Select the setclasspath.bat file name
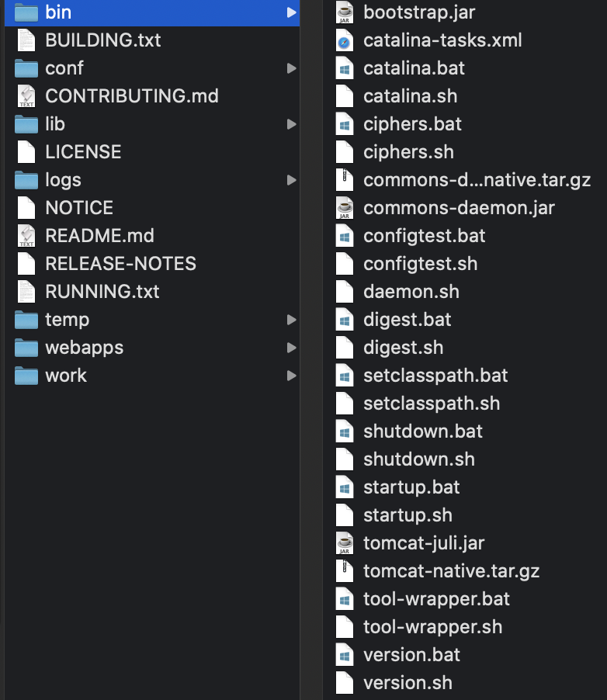This screenshot has width=607, height=700. 435,376
